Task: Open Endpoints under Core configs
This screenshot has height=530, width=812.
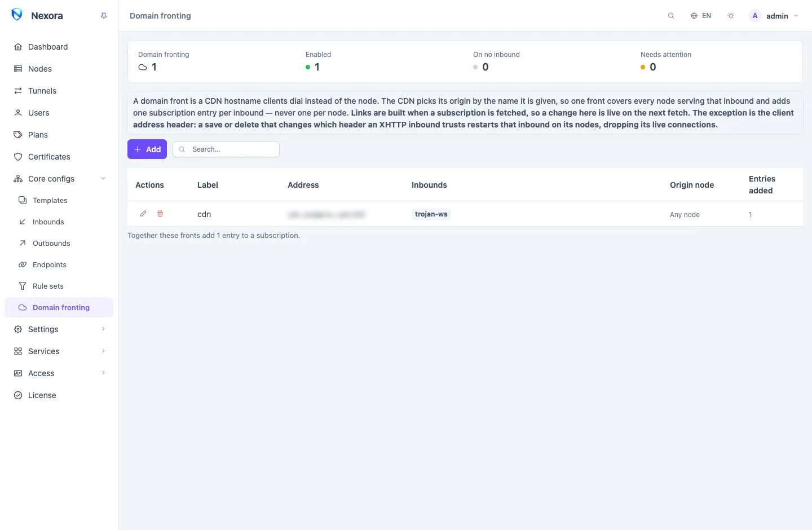Action: point(59,264)
